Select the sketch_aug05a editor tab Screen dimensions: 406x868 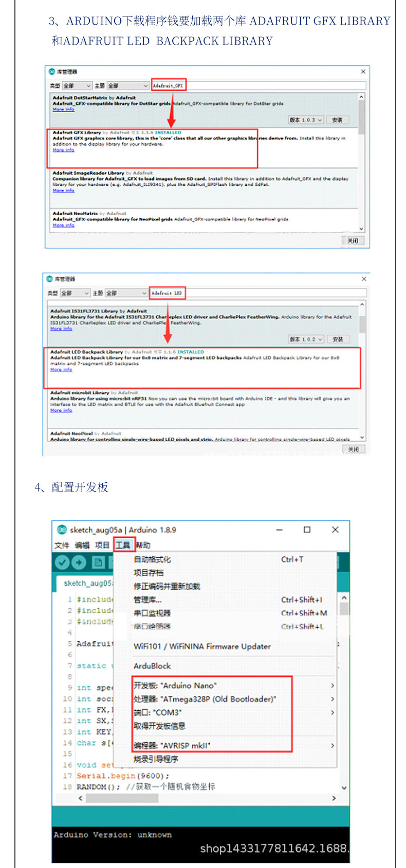point(86,583)
